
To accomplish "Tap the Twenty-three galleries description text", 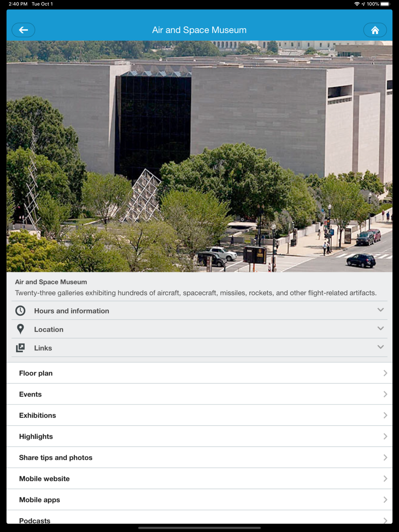I will pyautogui.click(x=196, y=293).
